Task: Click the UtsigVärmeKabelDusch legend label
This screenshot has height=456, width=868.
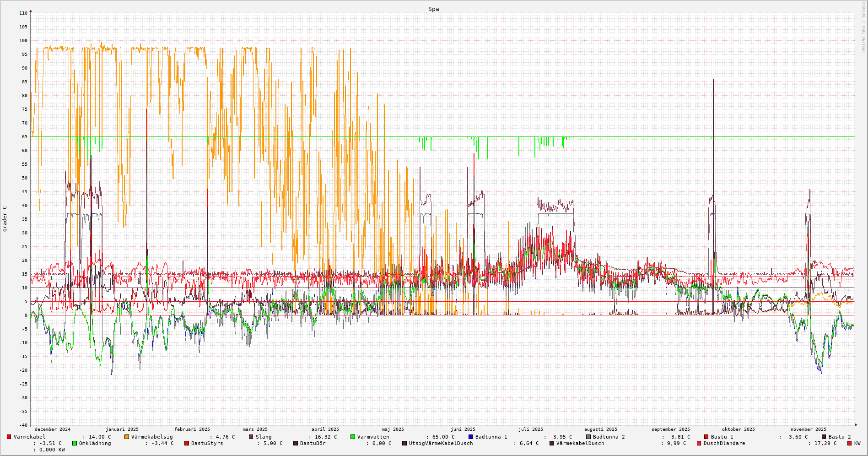Action: (441, 443)
